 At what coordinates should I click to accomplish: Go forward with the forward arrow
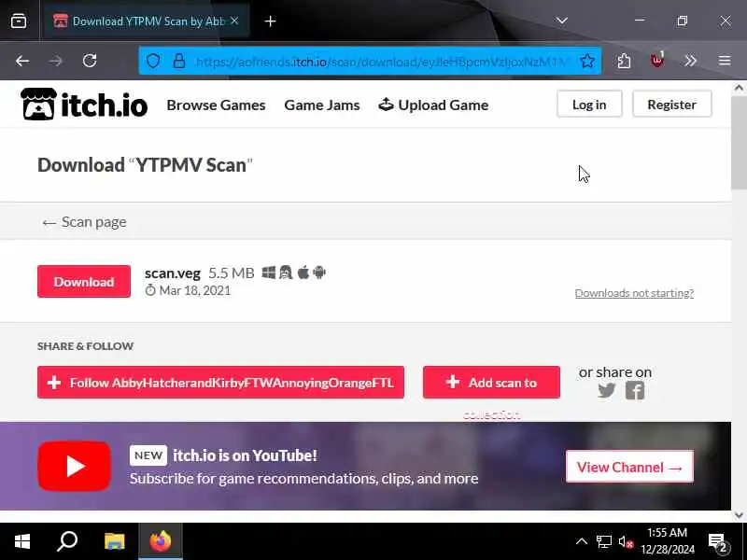click(x=56, y=61)
